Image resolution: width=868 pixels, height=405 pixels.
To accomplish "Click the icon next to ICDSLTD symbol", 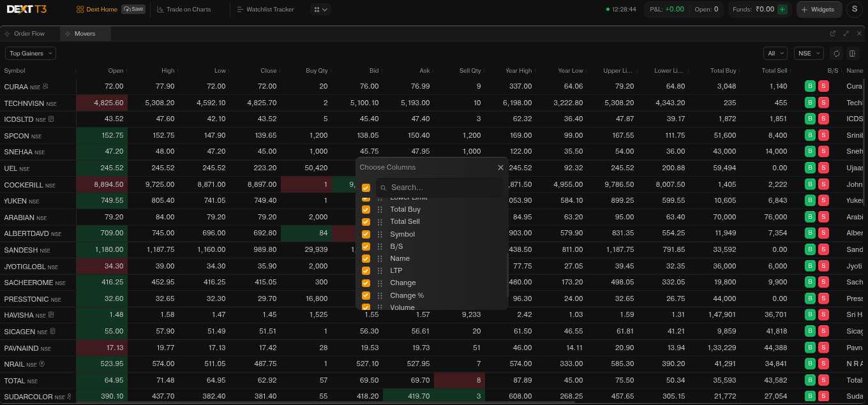I will pos(51,119).
